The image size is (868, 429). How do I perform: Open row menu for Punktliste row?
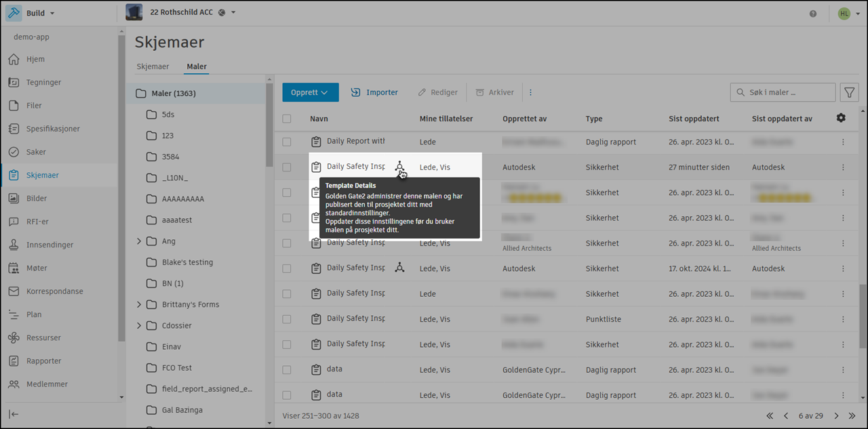pos(843,319)
